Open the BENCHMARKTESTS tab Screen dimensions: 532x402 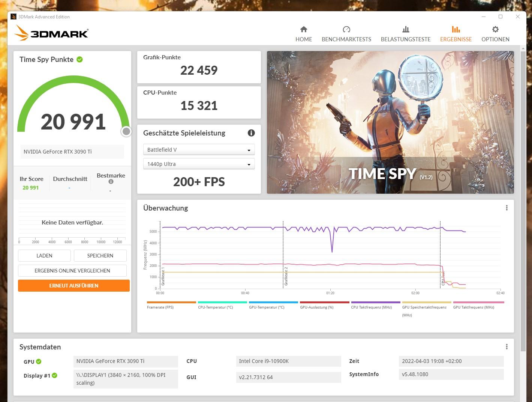tap(346, 34)
